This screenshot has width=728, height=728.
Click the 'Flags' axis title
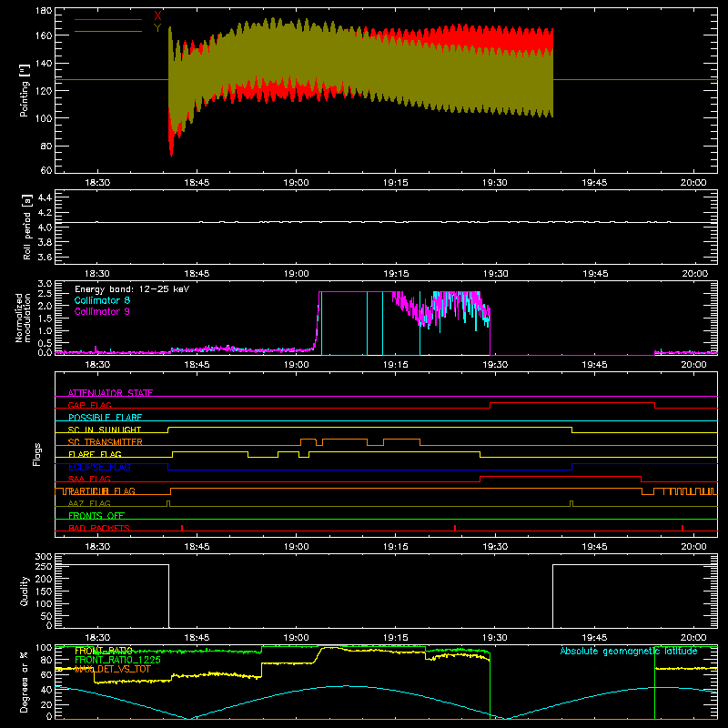coord(37,454)
